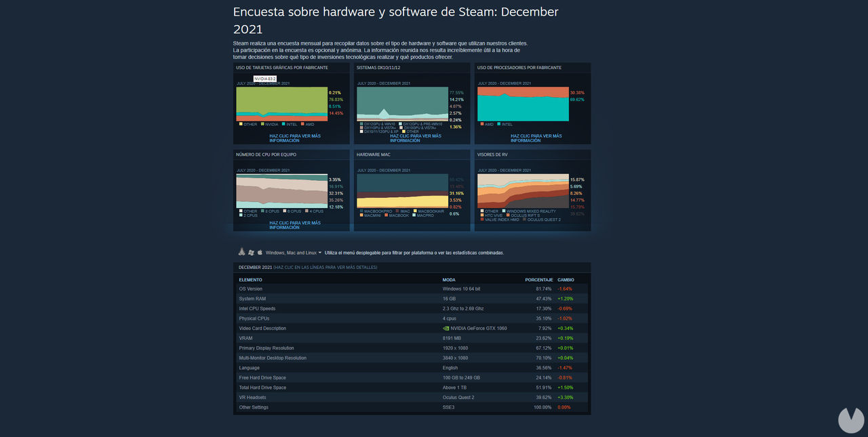This screenshot has height=437, width=868.
Task: Click the DX12GPU & WIN10 legend swatch
Action: tap(361, 124)
